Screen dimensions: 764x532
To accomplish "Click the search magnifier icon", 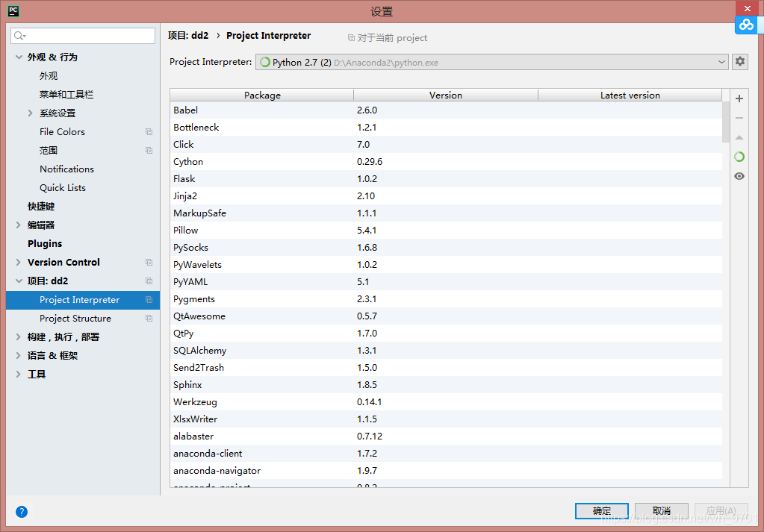I will point(19,36).
